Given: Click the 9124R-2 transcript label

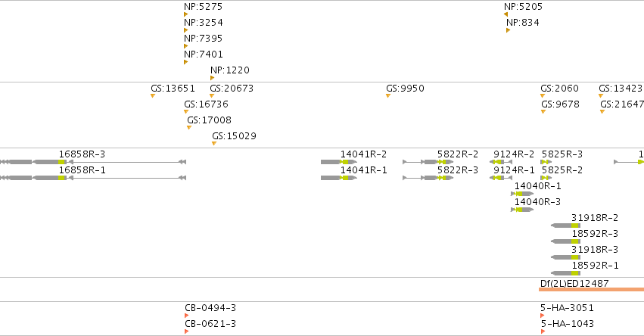Looking at the screenshot, I should click(514, 154).
